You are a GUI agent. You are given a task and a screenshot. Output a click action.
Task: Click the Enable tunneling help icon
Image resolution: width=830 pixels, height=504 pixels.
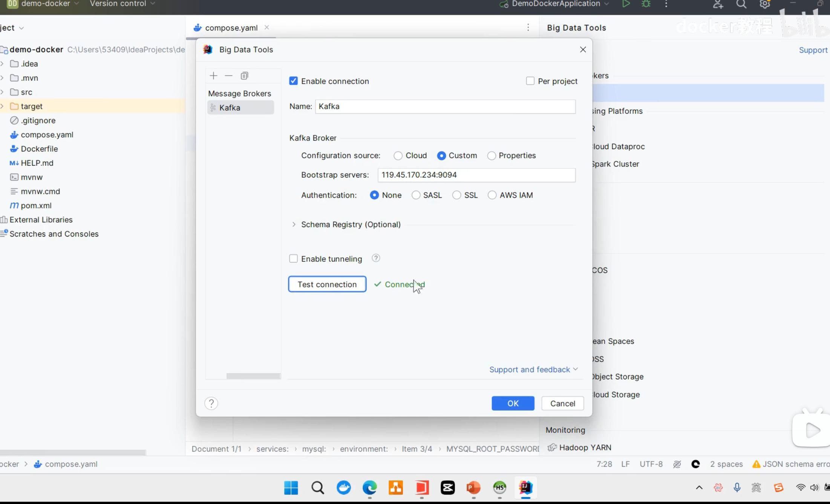(x=376, y=258)
